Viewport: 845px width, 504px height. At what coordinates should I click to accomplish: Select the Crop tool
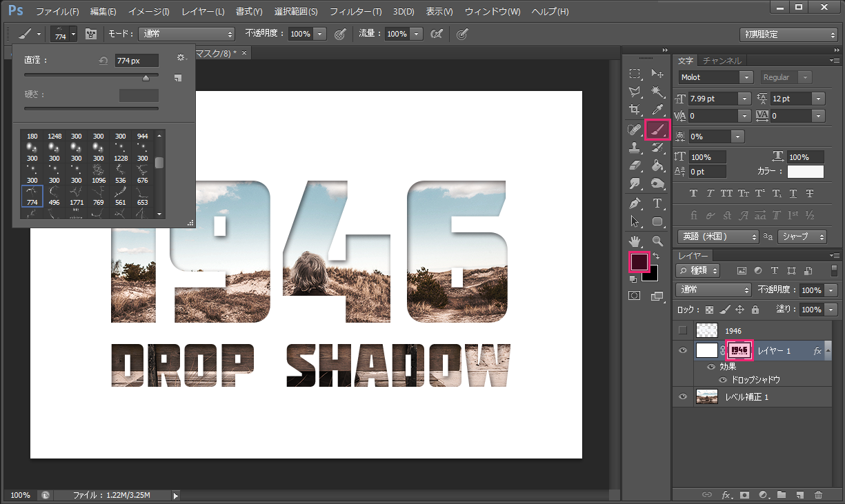[x=635, y=110]
